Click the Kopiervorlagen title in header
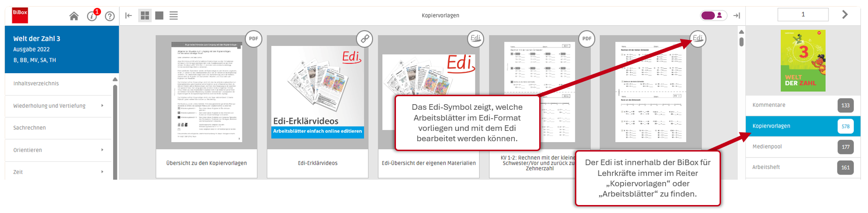 tap(441, 15)
